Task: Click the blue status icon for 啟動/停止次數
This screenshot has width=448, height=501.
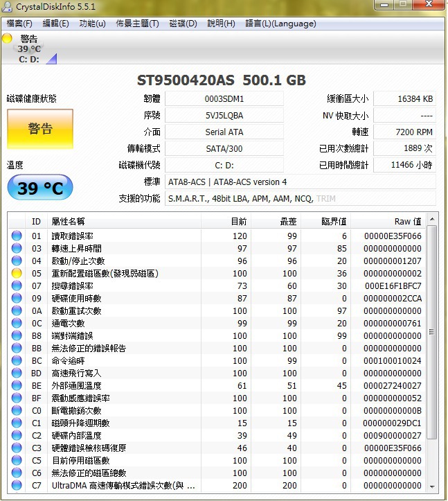Action: pos(17,261)
